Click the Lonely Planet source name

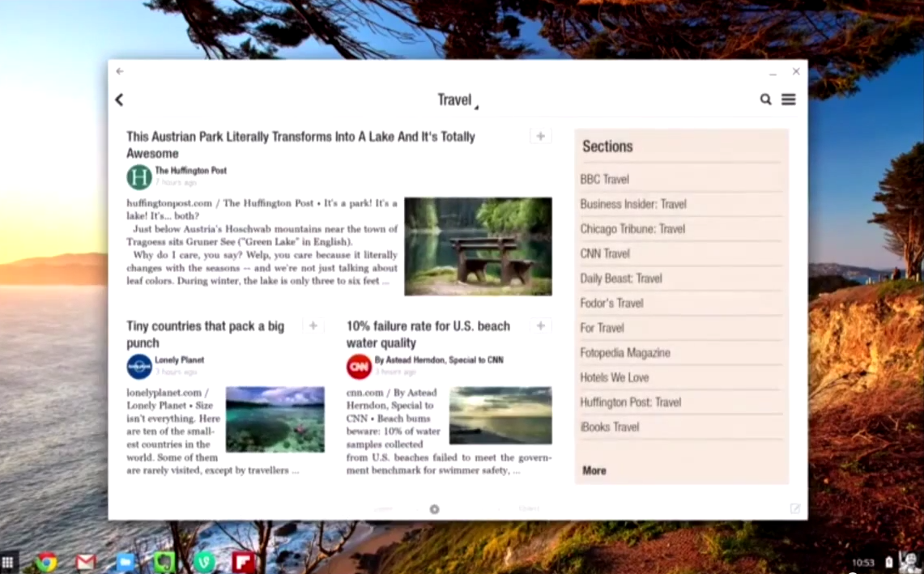tap(180, 360)
